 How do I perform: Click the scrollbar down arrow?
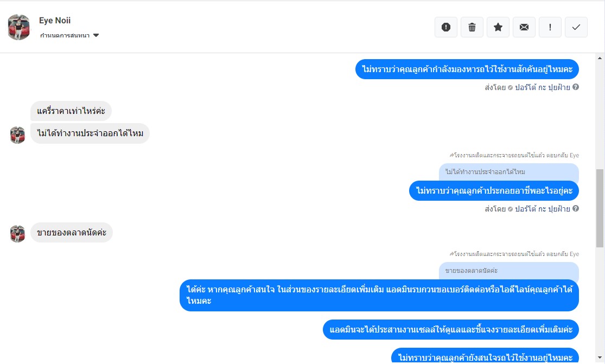pyautogui.click(x=600, y=358)
